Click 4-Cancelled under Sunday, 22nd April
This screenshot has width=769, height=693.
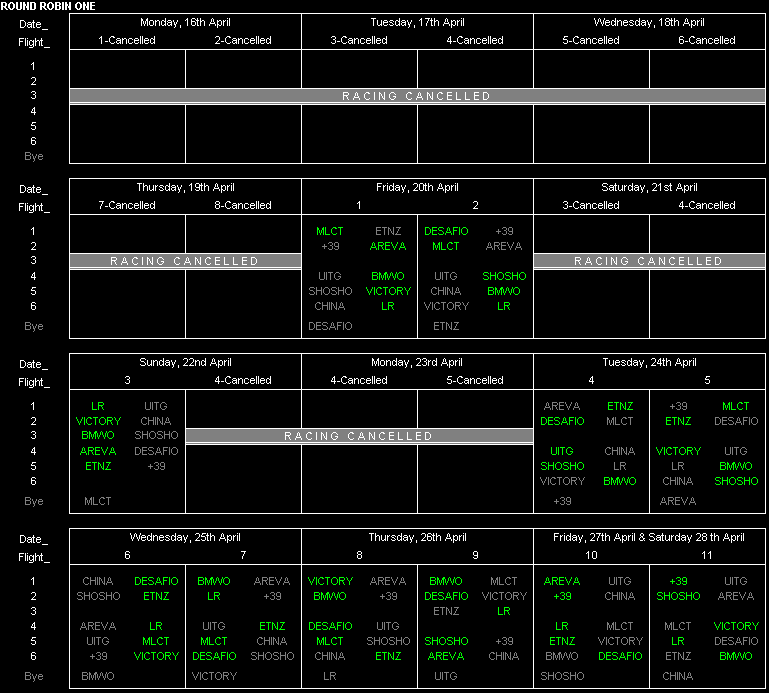[243, 380]
